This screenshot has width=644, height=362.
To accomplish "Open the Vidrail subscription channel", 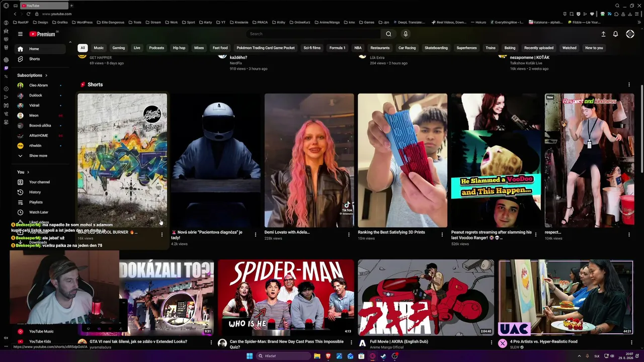I will pos(40,106).
